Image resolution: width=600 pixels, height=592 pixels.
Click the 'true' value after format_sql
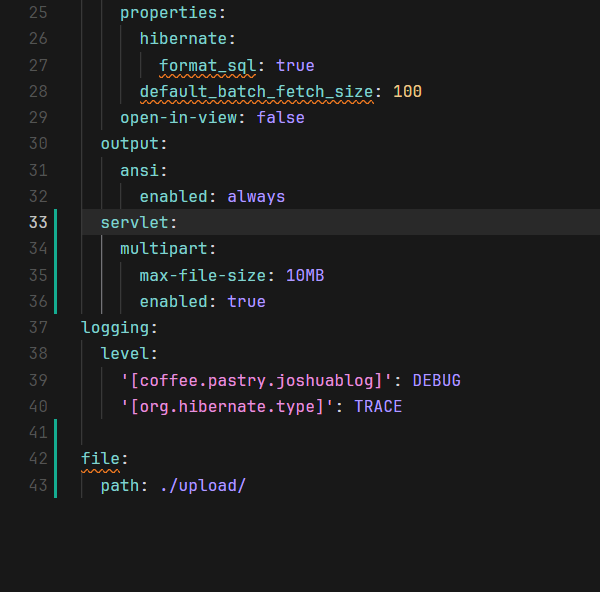coord(295,66)
